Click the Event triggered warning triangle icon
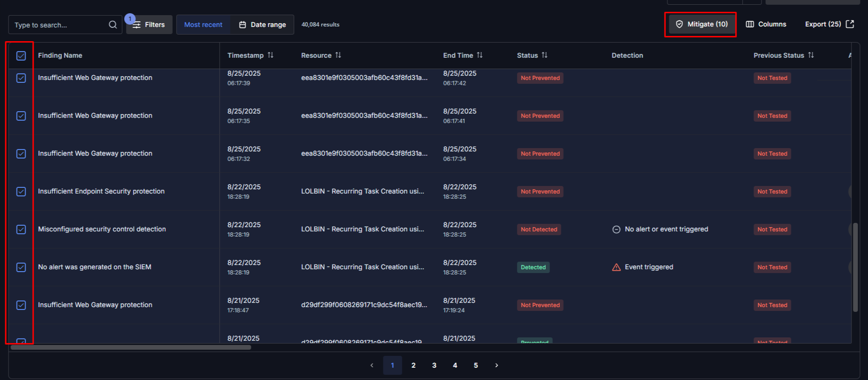 coord(616,267)
